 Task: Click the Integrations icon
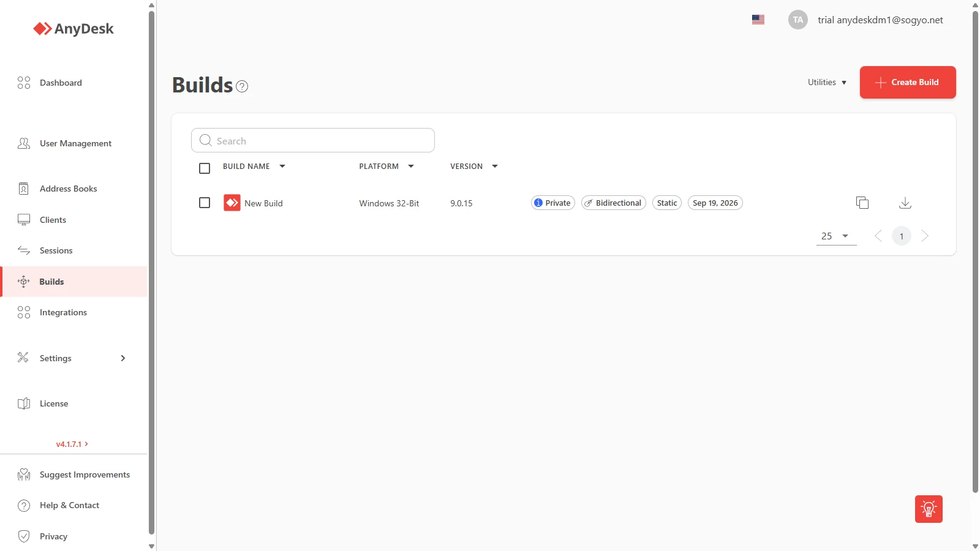pos(24,312)
